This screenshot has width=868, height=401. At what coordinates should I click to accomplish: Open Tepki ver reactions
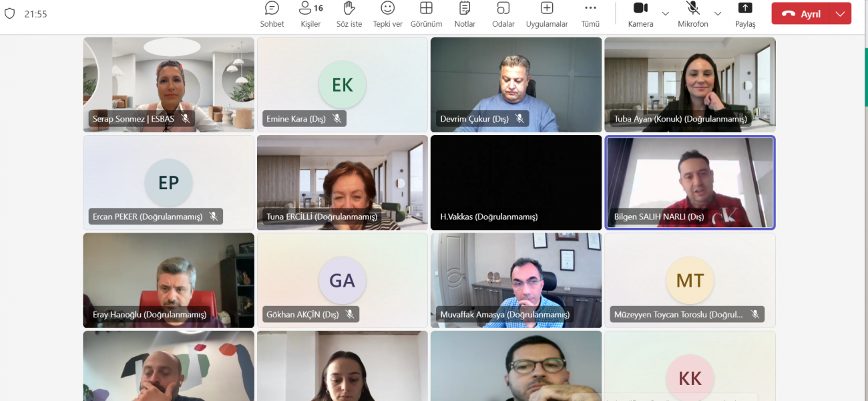[387, 15]
